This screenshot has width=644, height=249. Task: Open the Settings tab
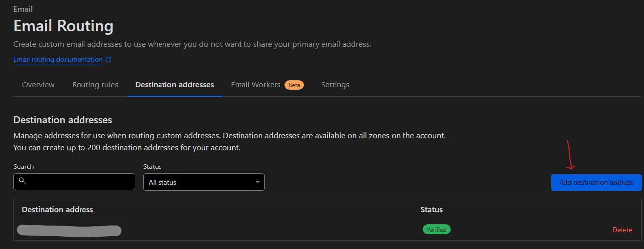click(335, 85)
